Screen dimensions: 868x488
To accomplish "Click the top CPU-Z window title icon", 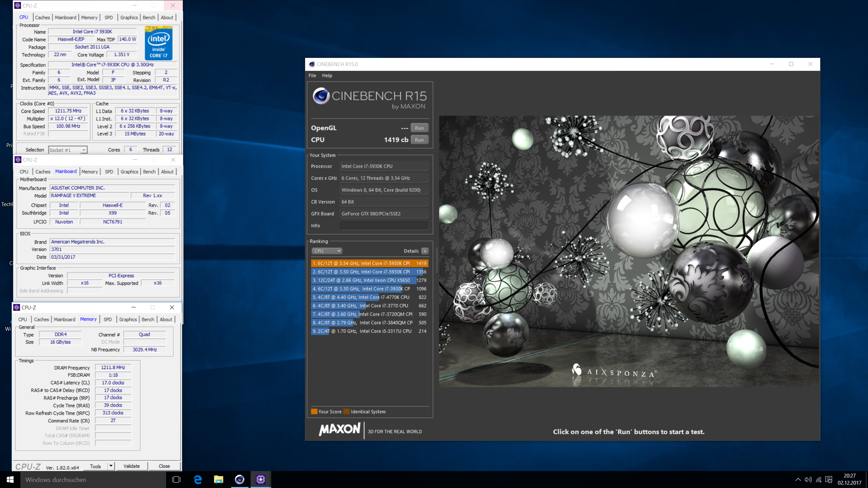I will pyautogui.click(x=18, y=5).
